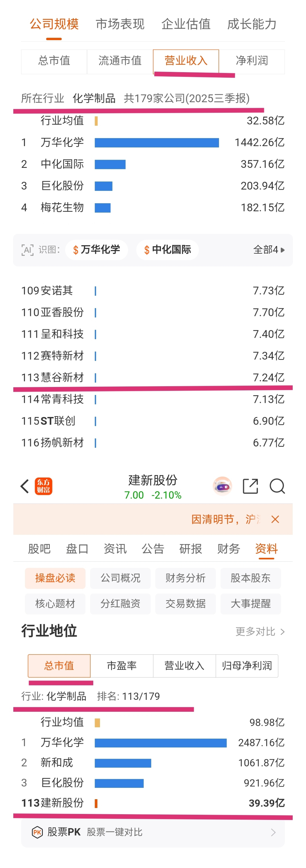306x868 pixels.
Task: Open the AI robot assistant avatar
Action: (222, 486)
